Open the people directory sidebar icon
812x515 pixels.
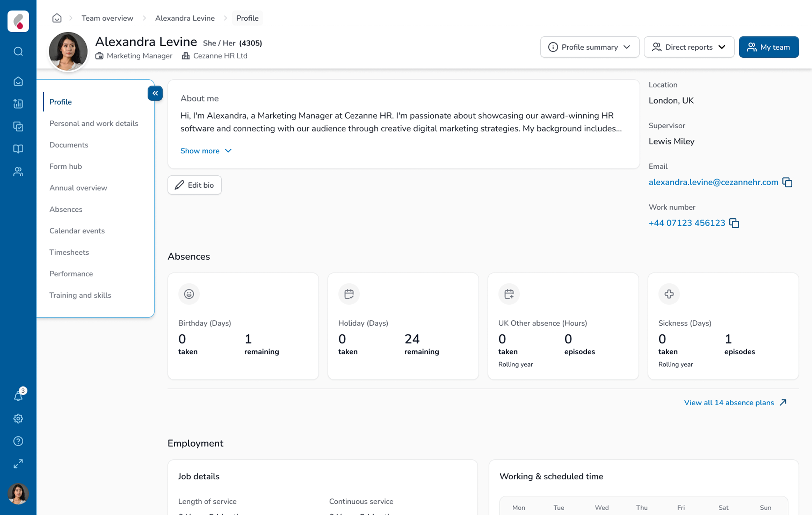[18, 171]
